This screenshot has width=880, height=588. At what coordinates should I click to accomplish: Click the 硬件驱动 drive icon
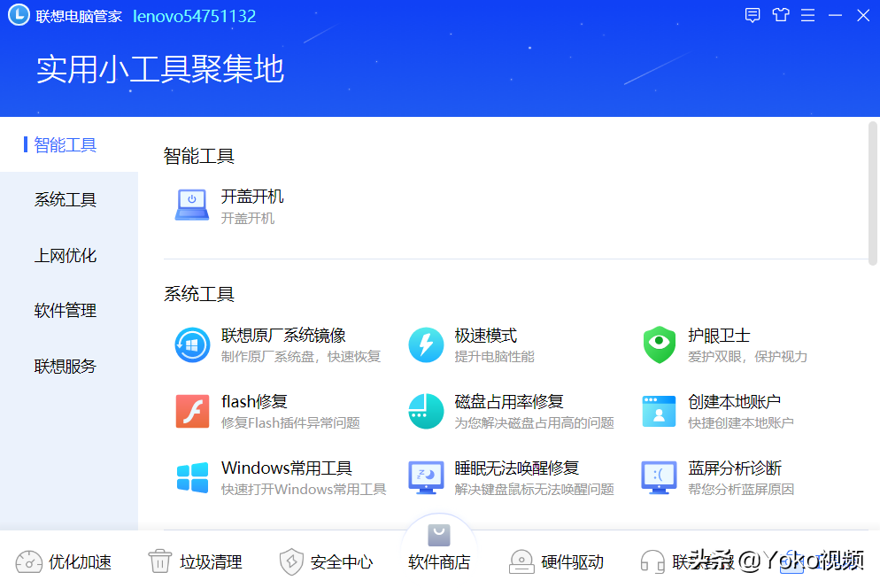coord(521,561)
